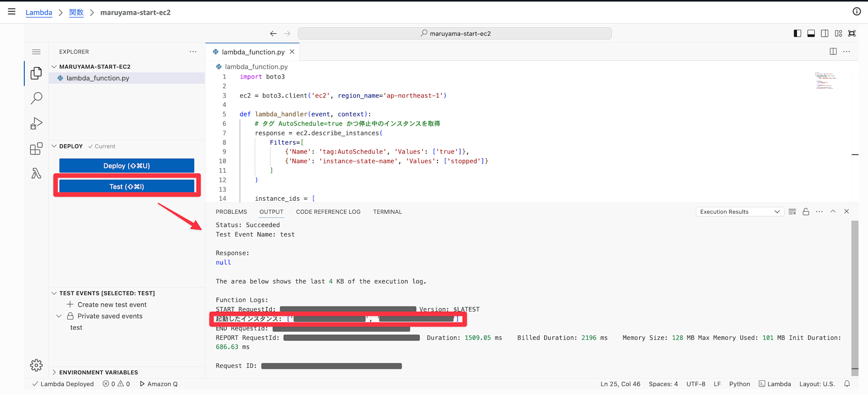This screenshot has width=868, height=395.
Task: Open the info panel icon at top right
Action: [x=856, y=12]
